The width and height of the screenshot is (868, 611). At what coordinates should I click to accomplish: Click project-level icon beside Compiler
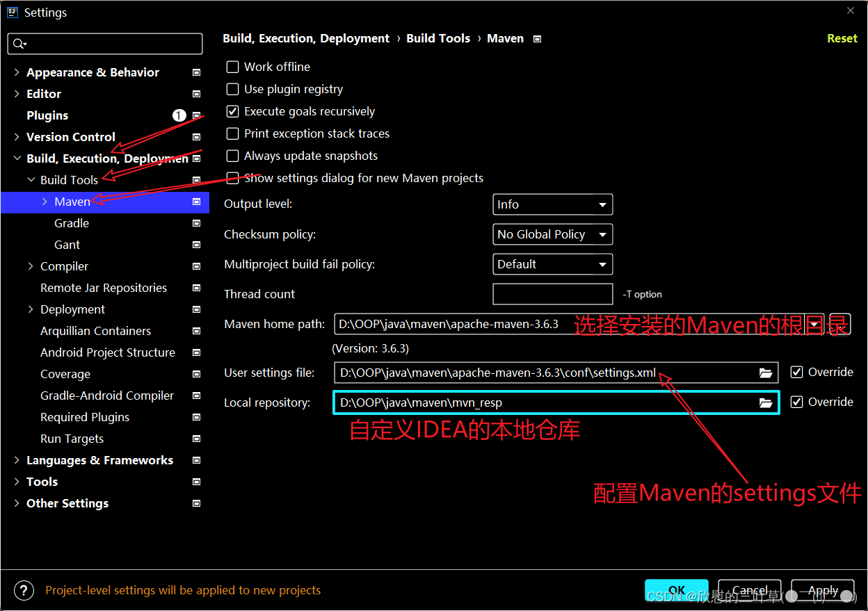pos(197,266)
